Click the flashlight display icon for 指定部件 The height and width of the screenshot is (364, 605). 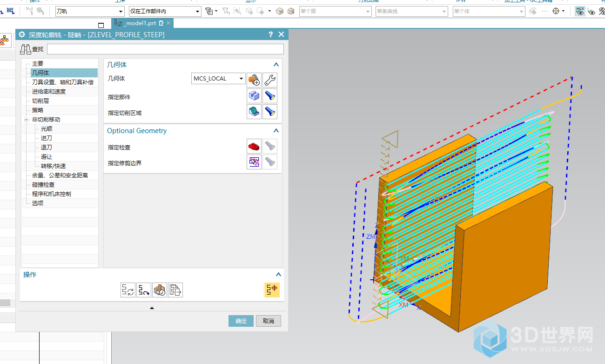pyautogui.click(x=270, y=96)
